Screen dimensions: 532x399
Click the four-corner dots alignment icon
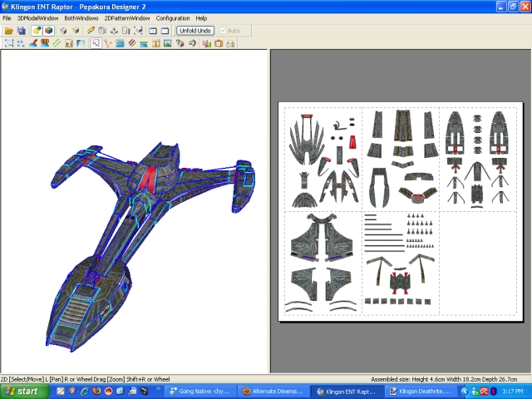pyautogui.click(x=21, y=43)
